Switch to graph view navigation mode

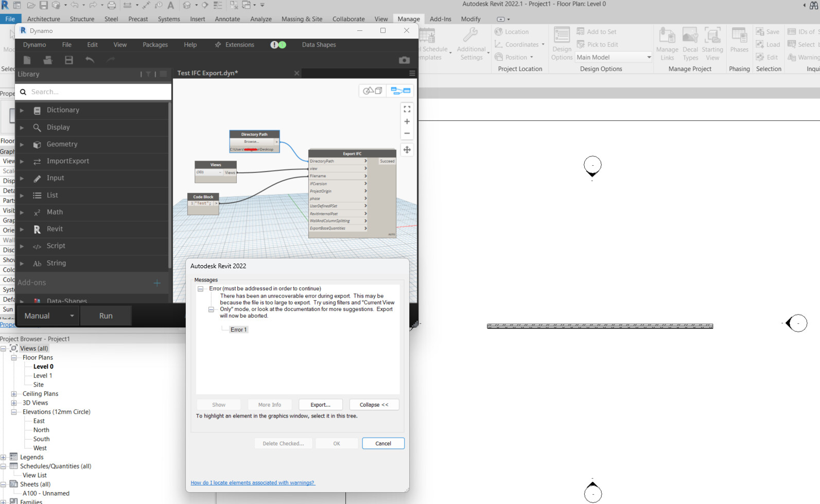[x=400, y=91]
